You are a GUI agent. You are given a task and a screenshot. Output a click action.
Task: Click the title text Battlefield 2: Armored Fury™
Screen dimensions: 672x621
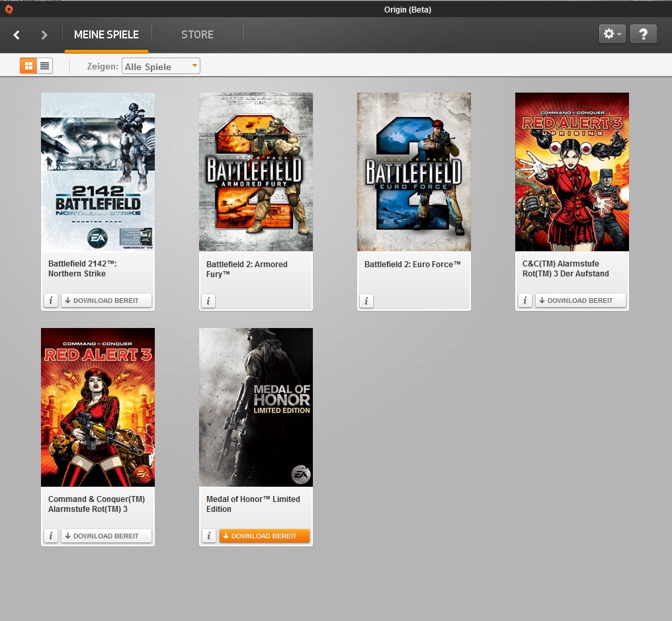pos(247,269)
